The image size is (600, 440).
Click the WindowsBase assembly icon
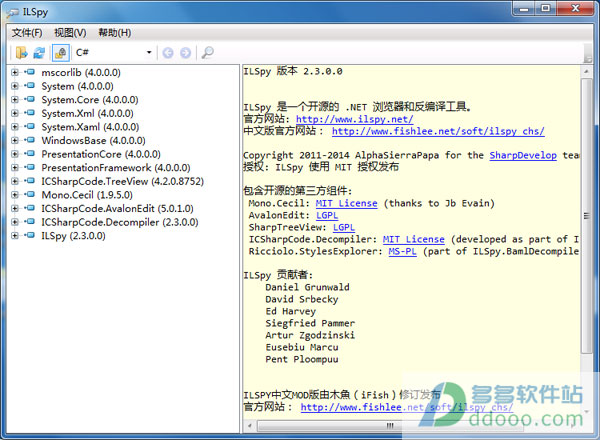point(29,140)
